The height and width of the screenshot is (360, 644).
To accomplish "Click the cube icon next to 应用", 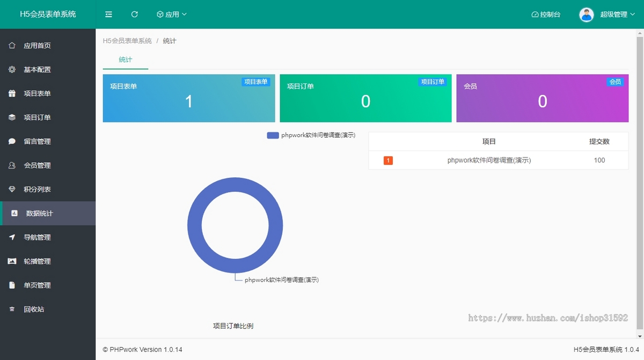I will click(x=160, y=15).
